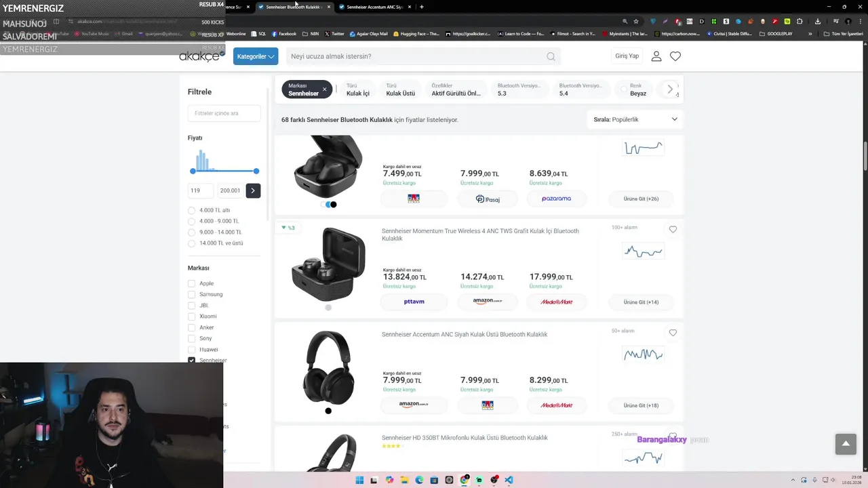
Task: Click Ürüne Git (+14) button
Action: [x=641, y=302]
